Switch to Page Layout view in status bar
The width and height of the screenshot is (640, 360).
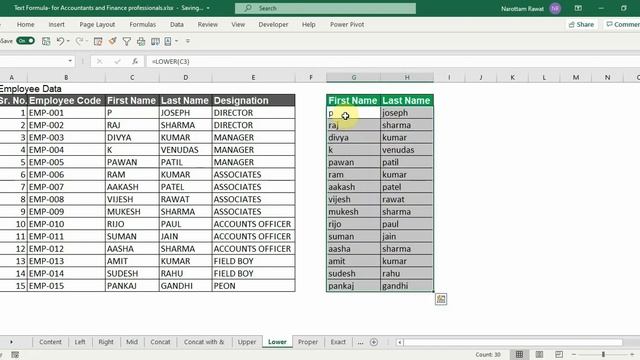point(539,355)
